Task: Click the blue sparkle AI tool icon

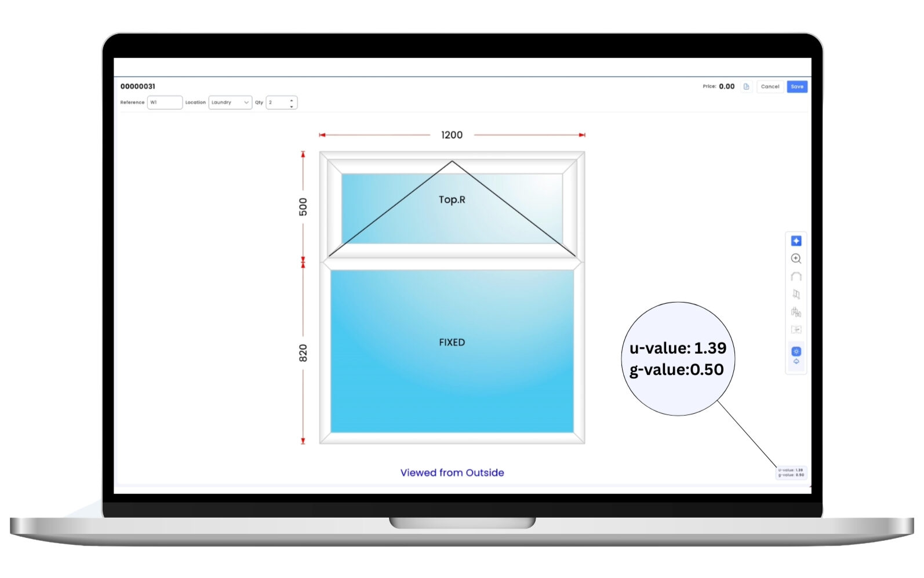Action: click(x=796, y=241)
